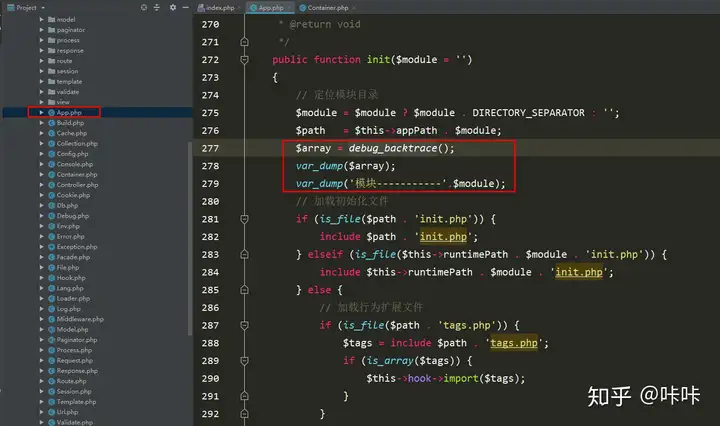
Task: Follow the 'init.php' include link on line 282
Action: point(443,237)
